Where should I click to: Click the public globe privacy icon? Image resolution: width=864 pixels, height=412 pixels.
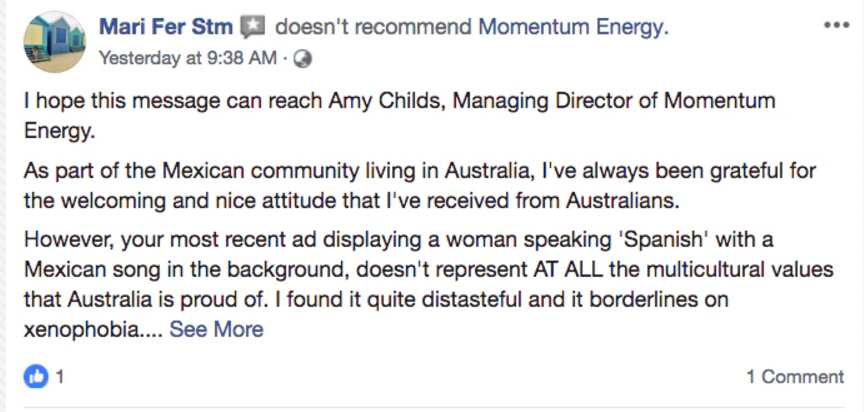point(304,59)
